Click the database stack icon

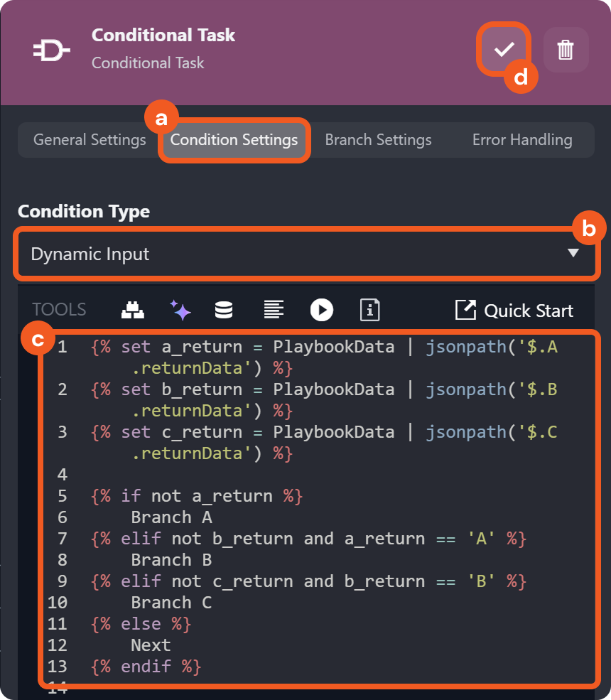pos(224,310)
